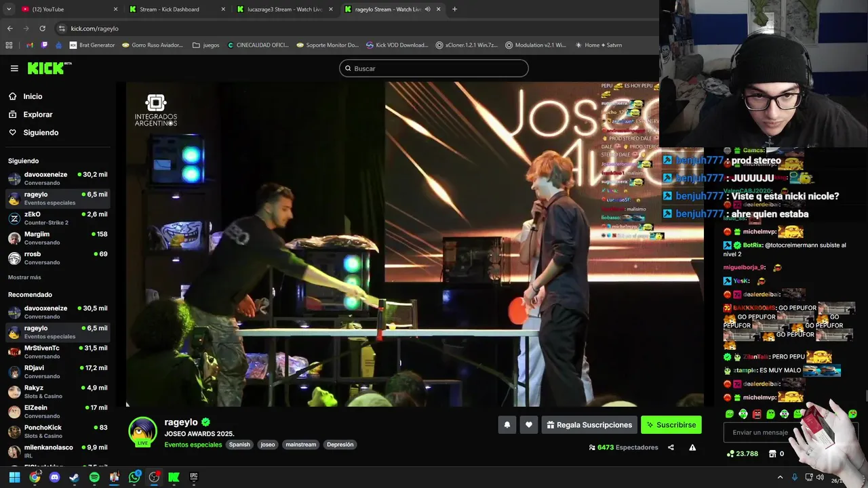Open the Twitch bookmark icon

point(45,45)
